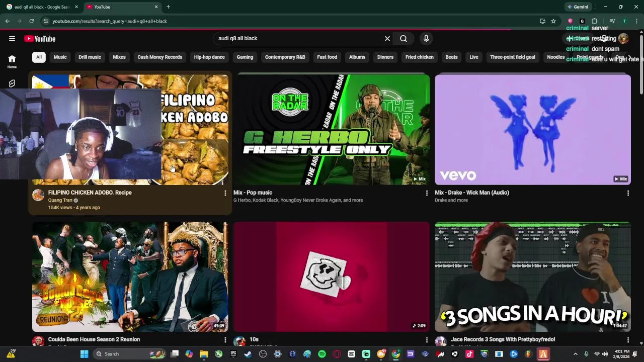Image resolution: width=644 pixels, height=362 pixels.
Task: Play the red 10s thumbnail
Action: pyautogui.click(x=332, y=277)
